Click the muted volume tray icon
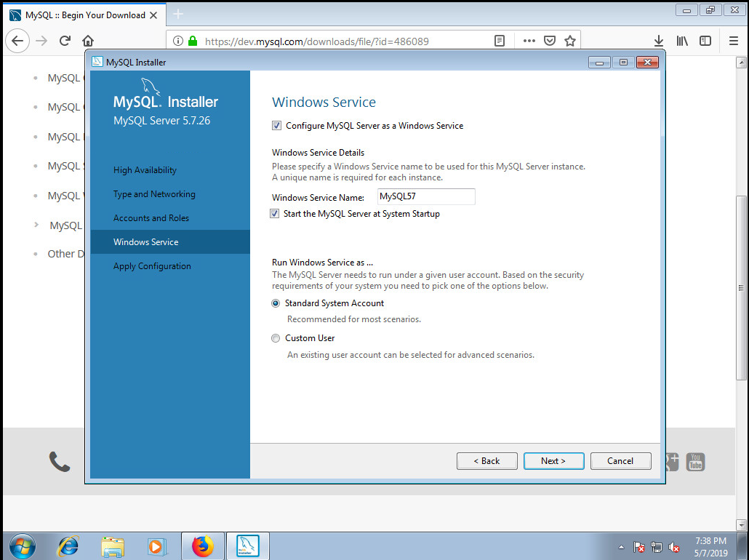The image size is (749, 560). coord(674,547)
